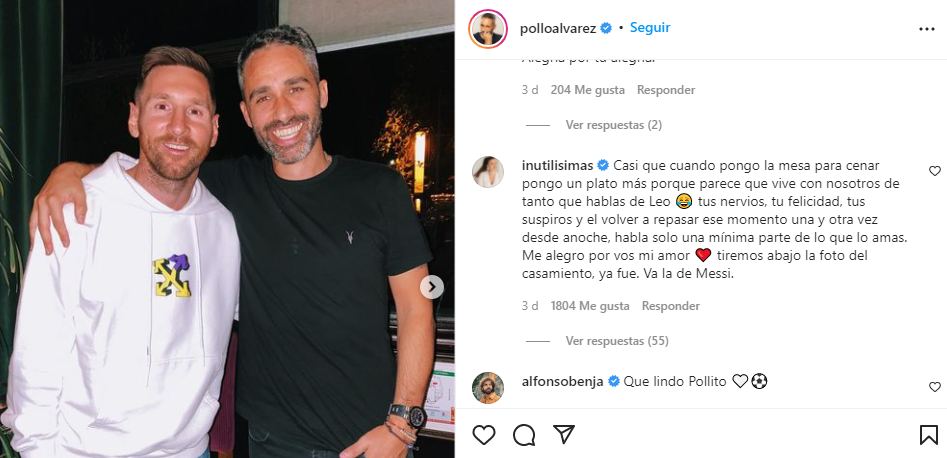View the 1804 Me gusta likes list
Screen dimensions: 947x458
[589, 306]
